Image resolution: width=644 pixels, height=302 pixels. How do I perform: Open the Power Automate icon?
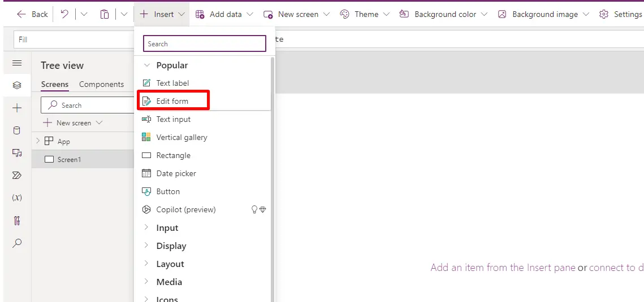tap(17, 176)
